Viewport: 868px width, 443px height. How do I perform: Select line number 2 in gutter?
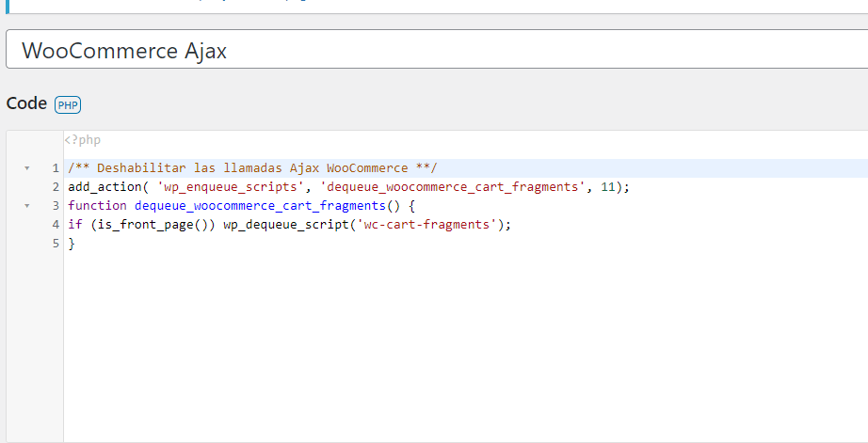[56, 187]
